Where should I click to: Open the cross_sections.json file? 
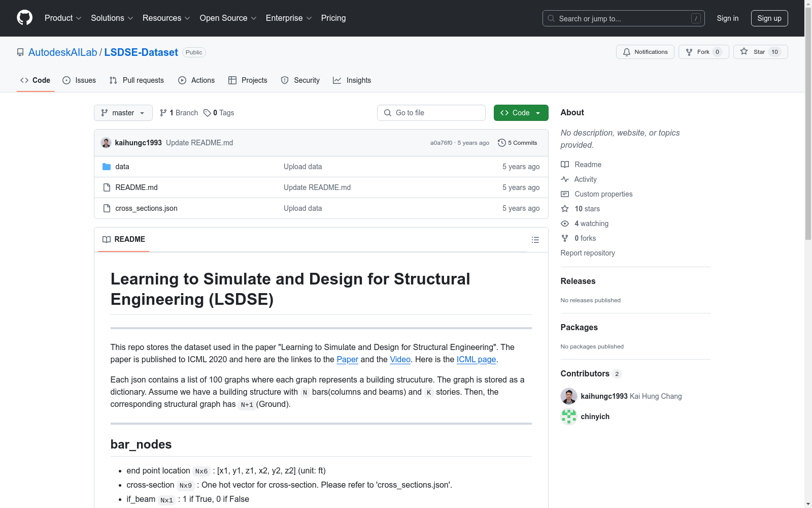tap(146, 208)
